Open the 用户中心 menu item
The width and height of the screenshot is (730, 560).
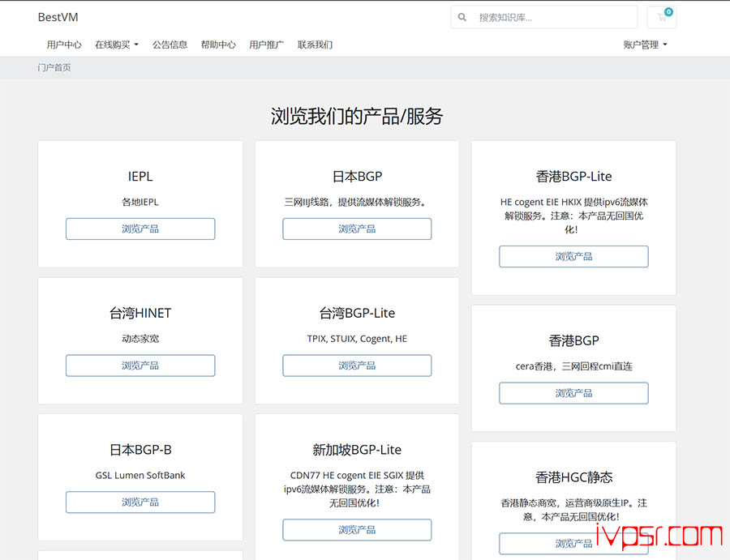[x=64, y=45]
